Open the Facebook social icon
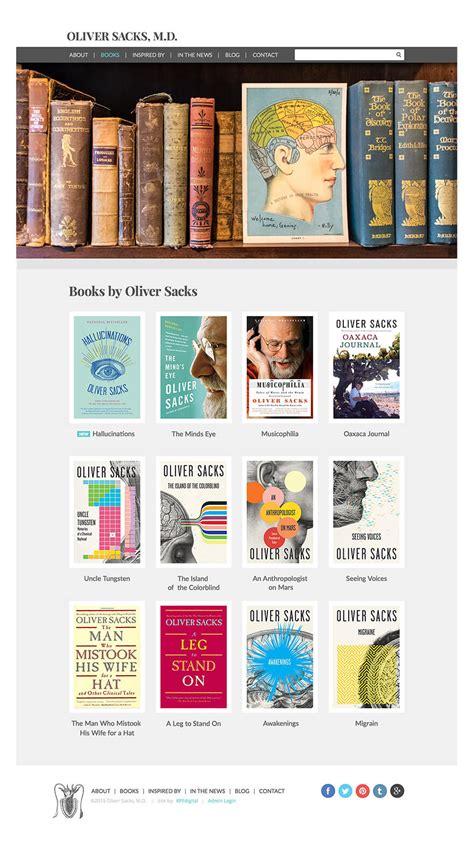The width and height of the screenshot is (474, 843). (x=328, y=790)
